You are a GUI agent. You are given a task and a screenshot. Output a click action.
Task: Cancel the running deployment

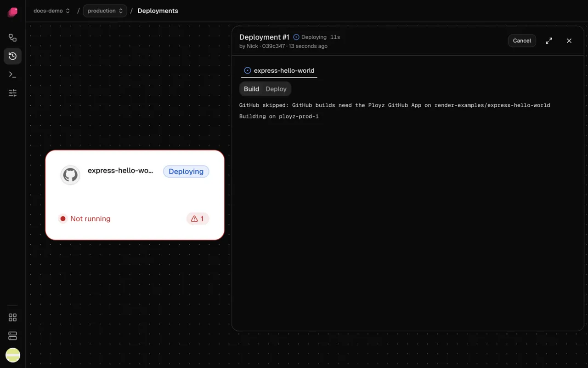(x=522, y=40)
